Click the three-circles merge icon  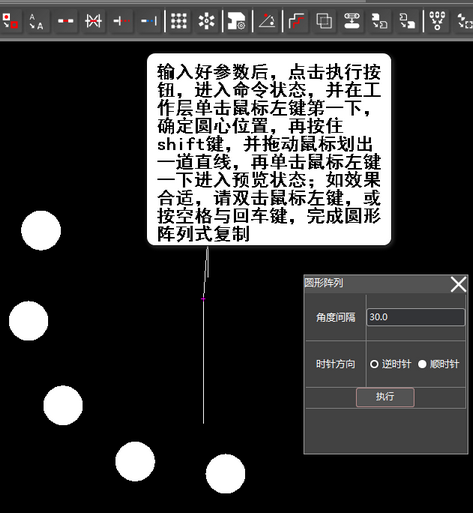coord(437,21)
